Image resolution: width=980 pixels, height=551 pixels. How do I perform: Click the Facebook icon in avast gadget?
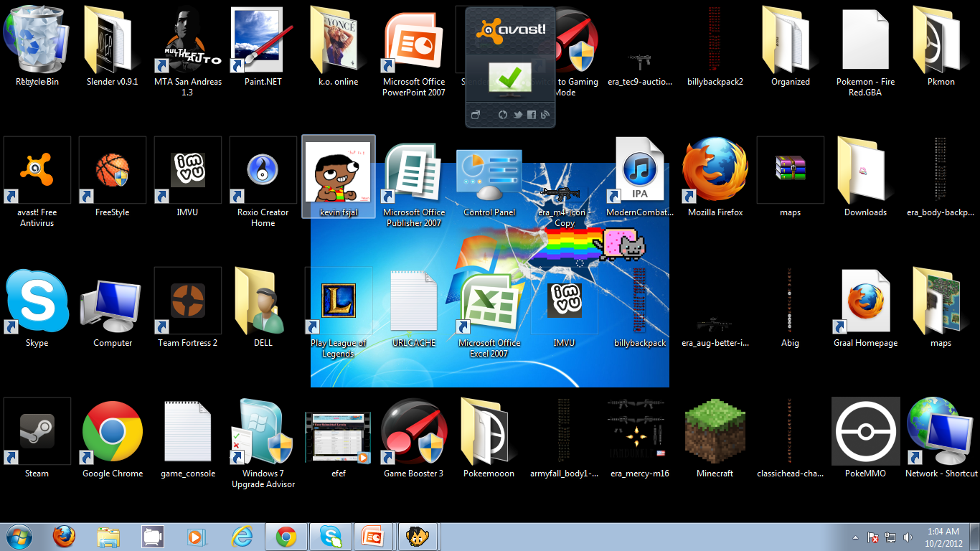[x=532, y=115]
